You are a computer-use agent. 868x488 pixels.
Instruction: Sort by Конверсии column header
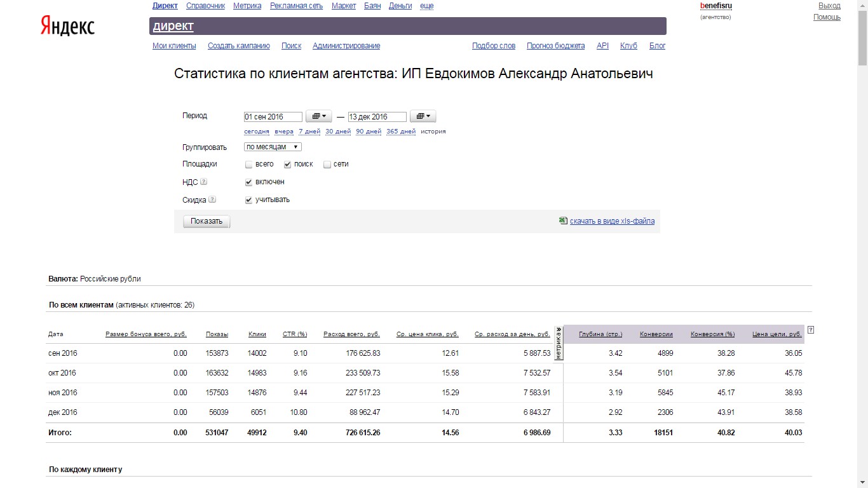click(656, 334)
